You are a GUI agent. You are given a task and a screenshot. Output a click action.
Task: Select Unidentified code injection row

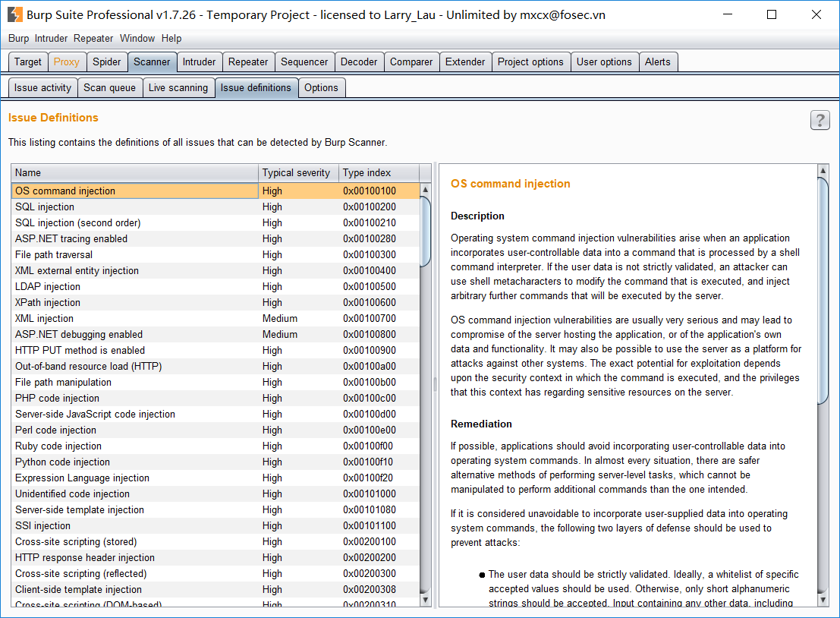point(216,493)
